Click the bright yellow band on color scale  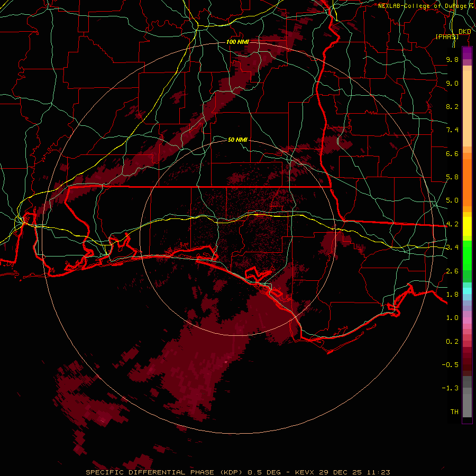[467, 226]
